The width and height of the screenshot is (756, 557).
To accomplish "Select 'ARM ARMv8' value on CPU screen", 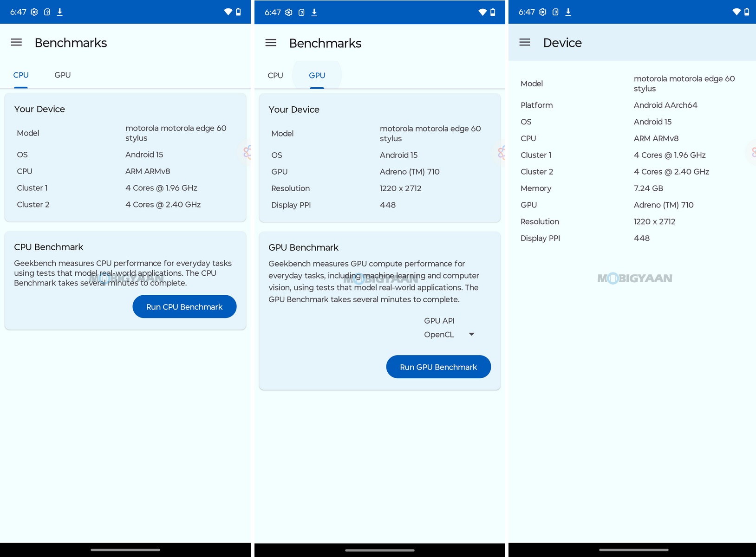I will [x=148, y=171].
